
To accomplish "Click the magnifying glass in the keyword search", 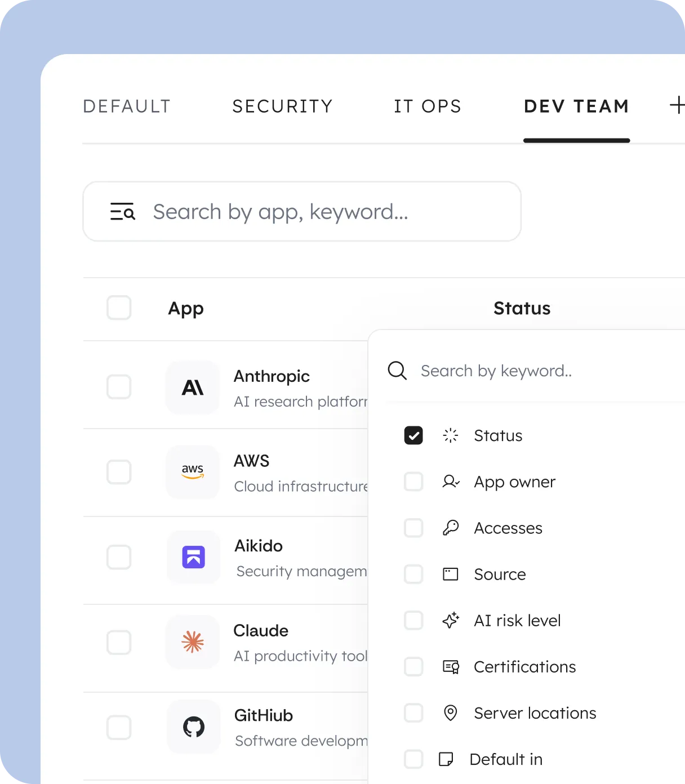I will tap(397, 371).
